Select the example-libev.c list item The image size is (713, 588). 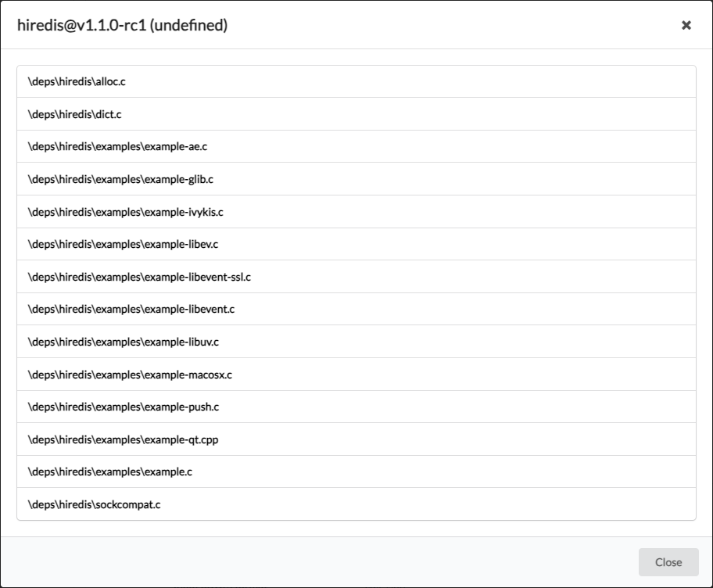point(123,245)
